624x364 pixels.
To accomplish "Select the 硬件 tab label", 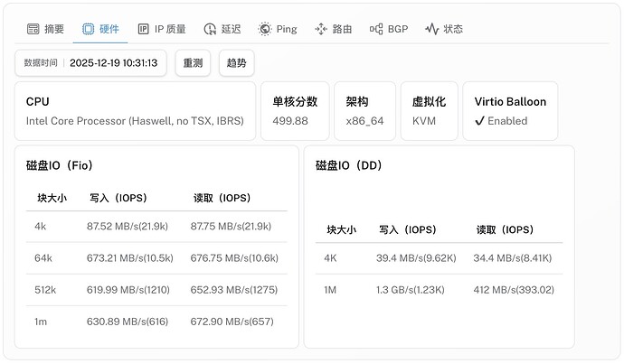I will [109, 29].
